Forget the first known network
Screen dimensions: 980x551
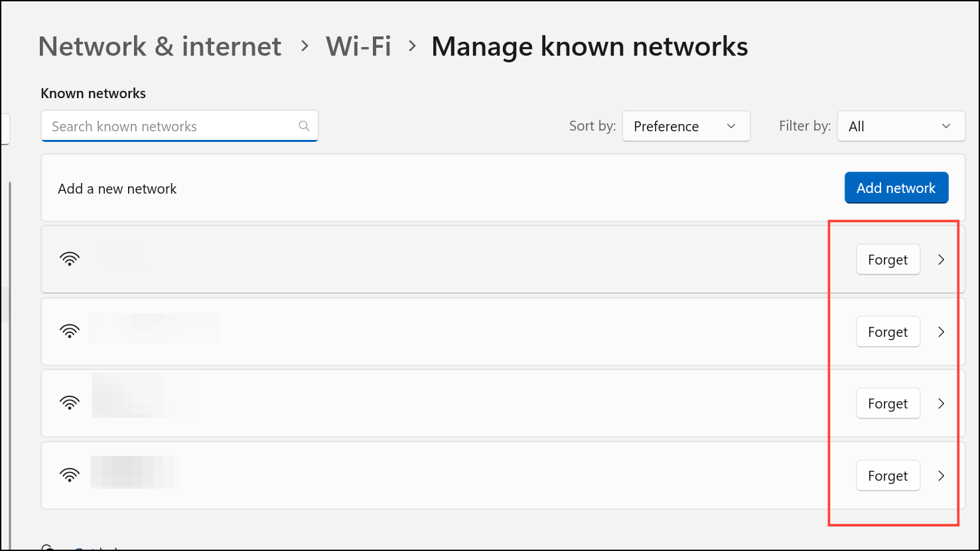[x=888, y=260]
